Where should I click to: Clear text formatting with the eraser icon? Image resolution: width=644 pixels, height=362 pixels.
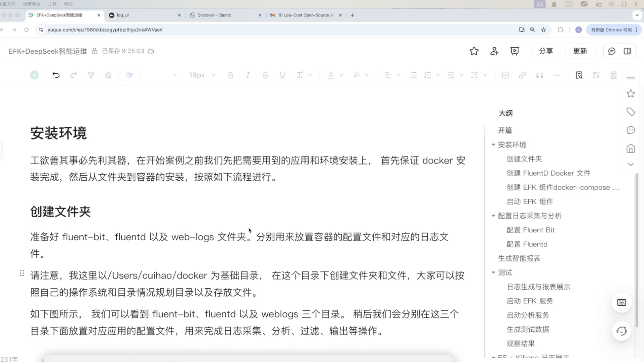coord(108,75)
